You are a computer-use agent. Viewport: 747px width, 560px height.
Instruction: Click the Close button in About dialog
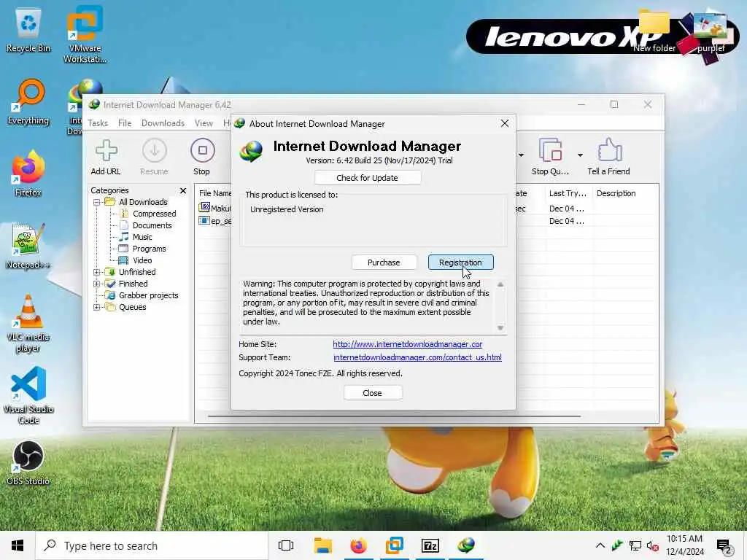373,393
